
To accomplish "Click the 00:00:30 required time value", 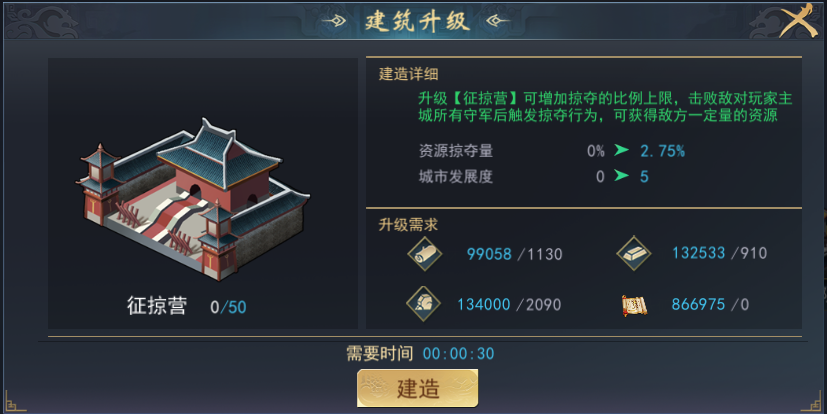I will click(x=458, y=353).
